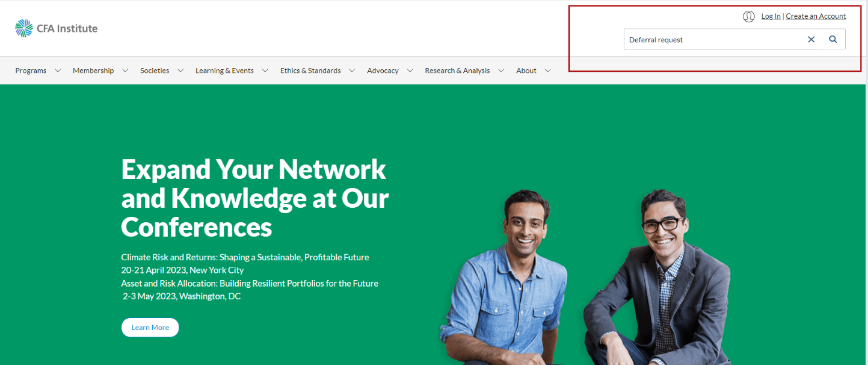Open the Ethics & Standards menu

tap(310, 70)
